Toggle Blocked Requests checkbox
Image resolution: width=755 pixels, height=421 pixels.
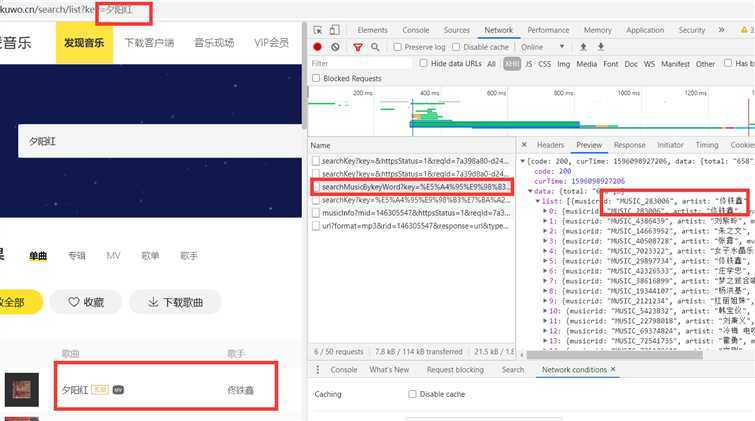(316, 78)
